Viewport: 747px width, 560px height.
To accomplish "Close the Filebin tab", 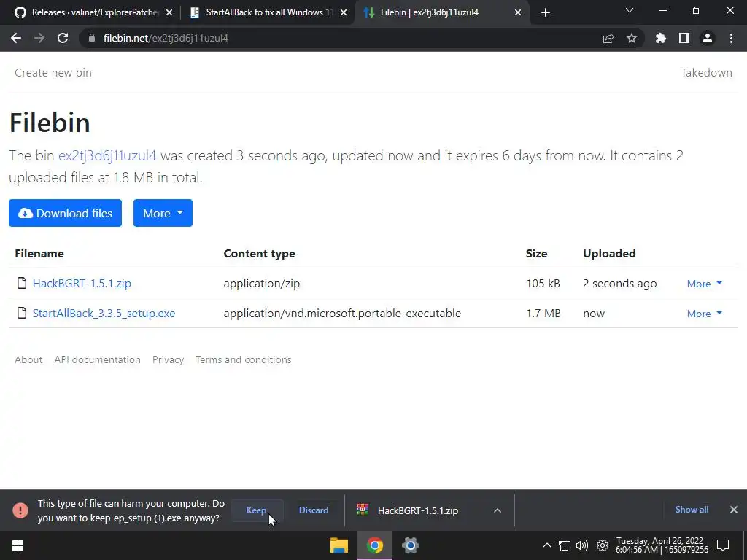I will [518, 13].
